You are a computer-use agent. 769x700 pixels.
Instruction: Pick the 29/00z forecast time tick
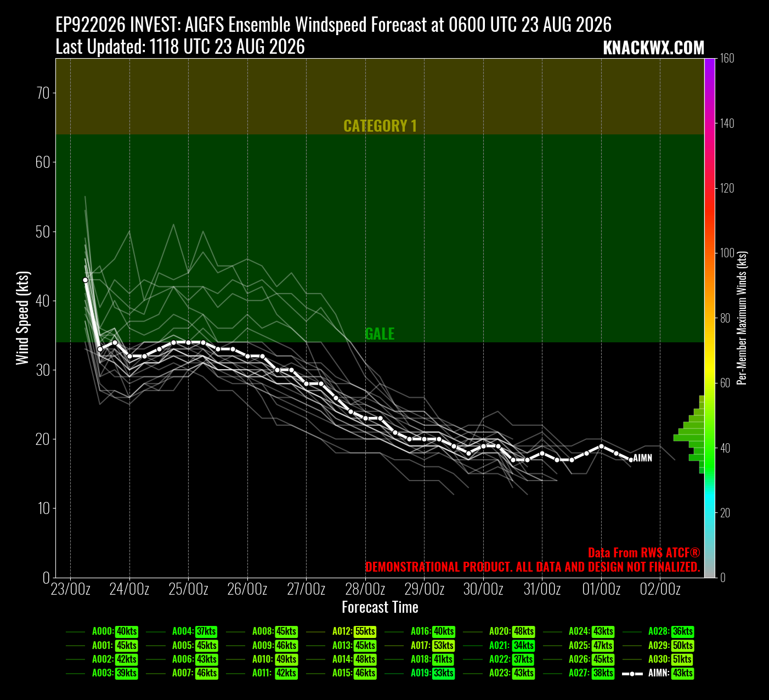[424, 589]
